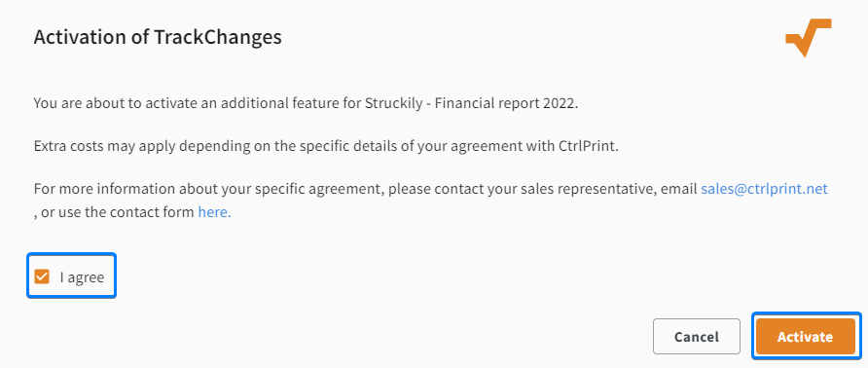Open the sales@ctrlprint.net email link
The image size is (868, 368).
click(x=764, y=189)
